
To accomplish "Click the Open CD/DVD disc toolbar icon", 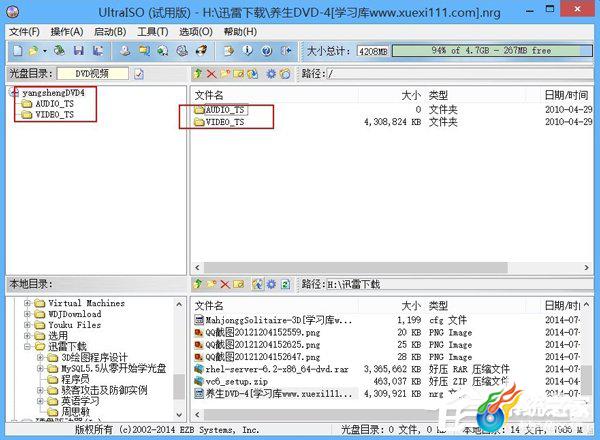I will coord(59,51).
